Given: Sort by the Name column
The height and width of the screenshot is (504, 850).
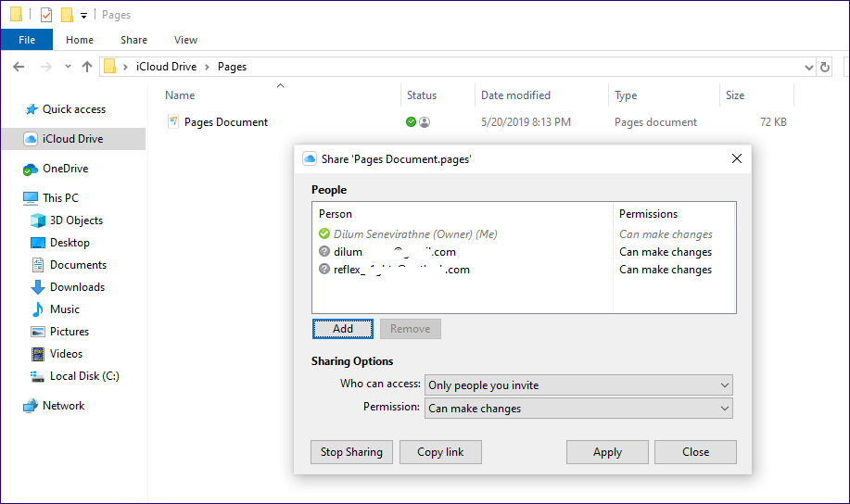Looking at the screenshot, I should [x=180, y=95].
